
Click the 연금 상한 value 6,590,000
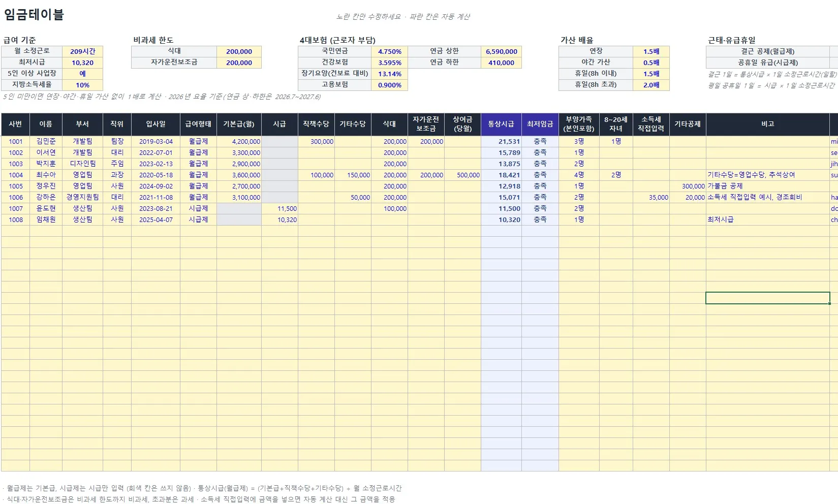pyautogui.click(x=501, y=51)
